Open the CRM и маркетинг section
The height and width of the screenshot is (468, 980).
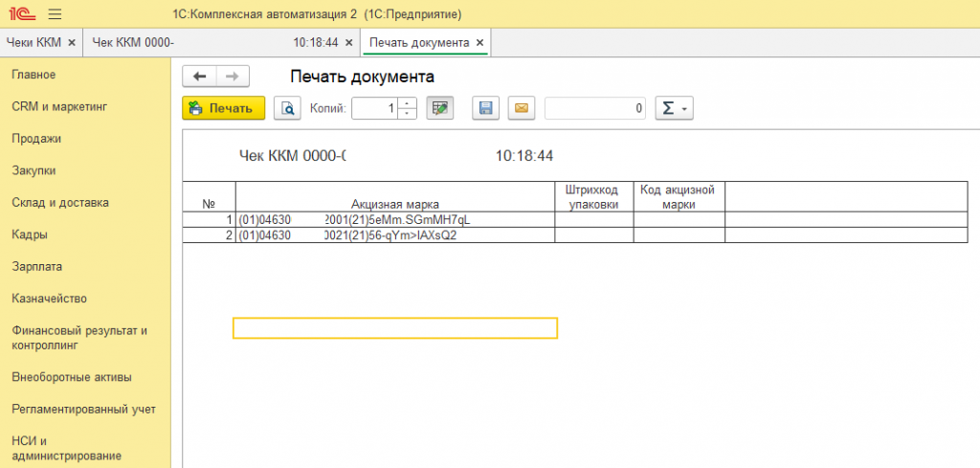(59, 107)
